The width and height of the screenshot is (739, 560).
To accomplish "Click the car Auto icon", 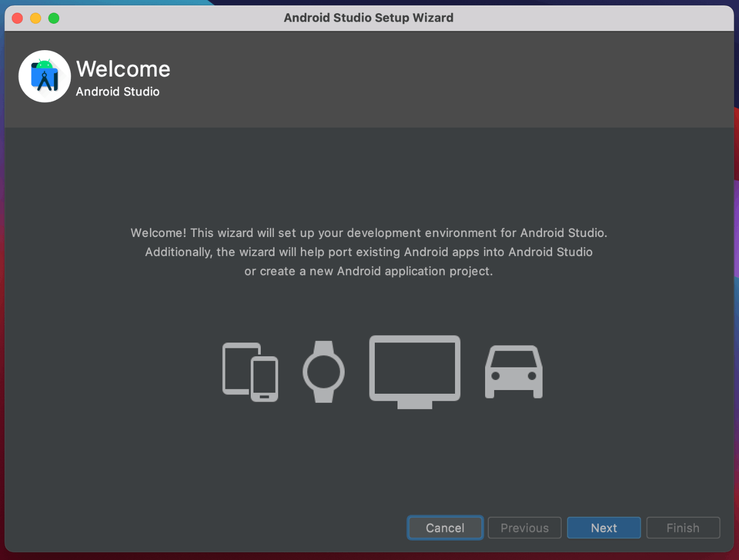I will 514,372.
